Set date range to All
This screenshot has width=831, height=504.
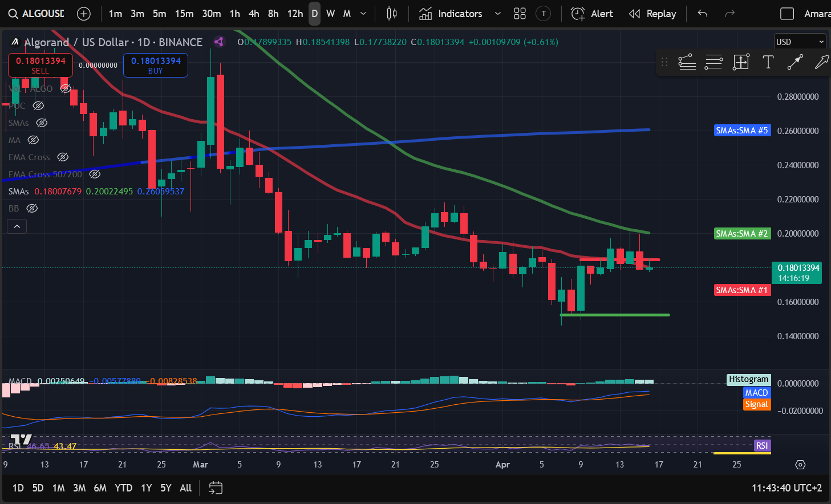[x=186, y=488]
